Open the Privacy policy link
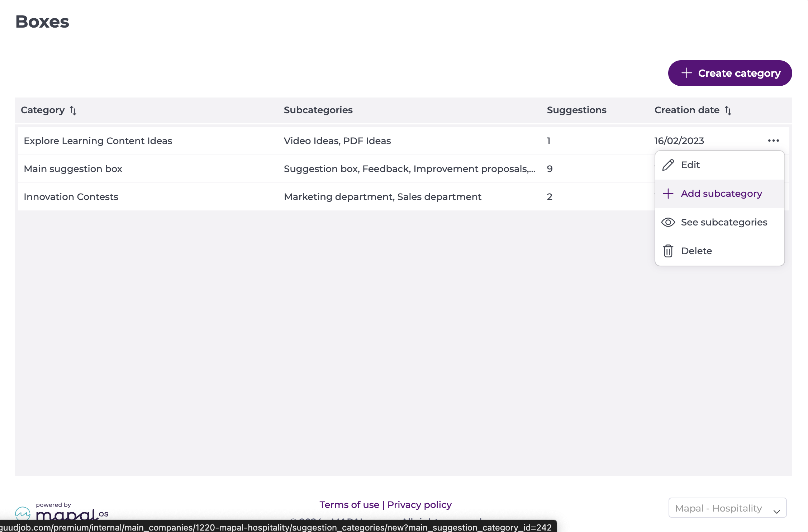This screenshot has width=808, height=532. tap(419, 505)
